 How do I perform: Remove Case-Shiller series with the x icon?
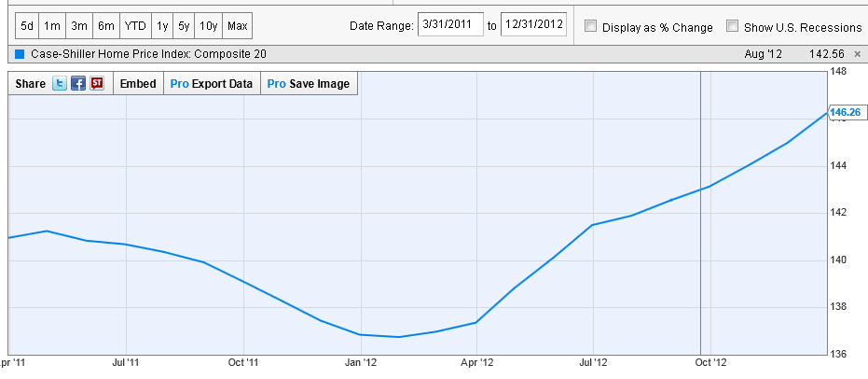point(858,54)
